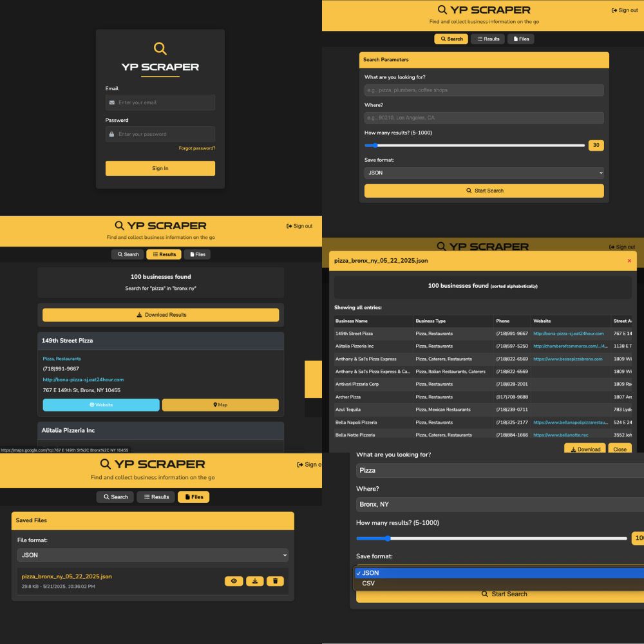The height and width of the screenshot is (644, 644).
Task: Click the Archer Pizza table row name
Action: [348, 397]
